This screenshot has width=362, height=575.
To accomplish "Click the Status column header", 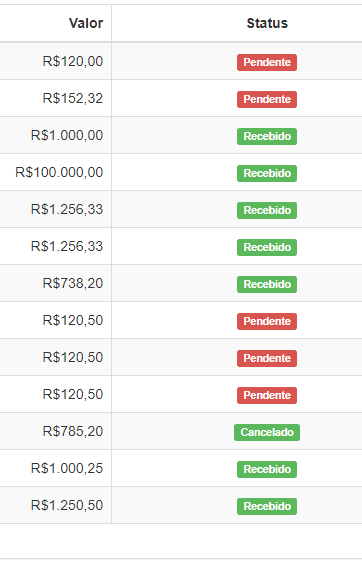I will (267, 23).
